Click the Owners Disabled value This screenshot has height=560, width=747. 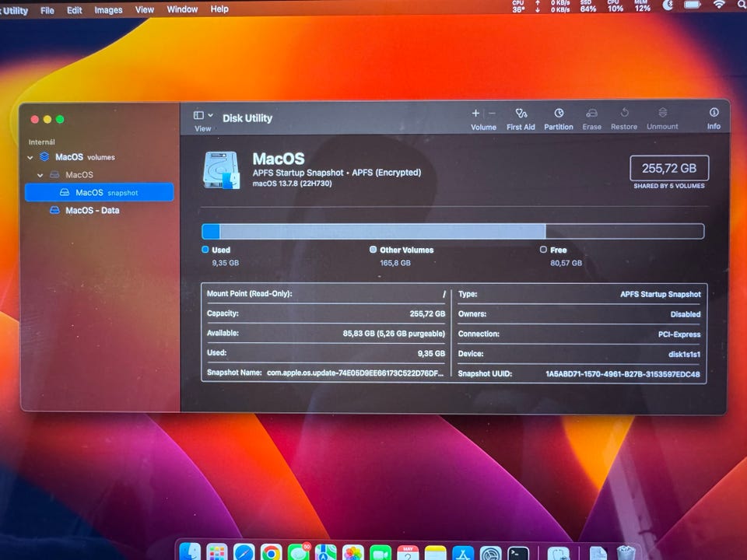686,314
